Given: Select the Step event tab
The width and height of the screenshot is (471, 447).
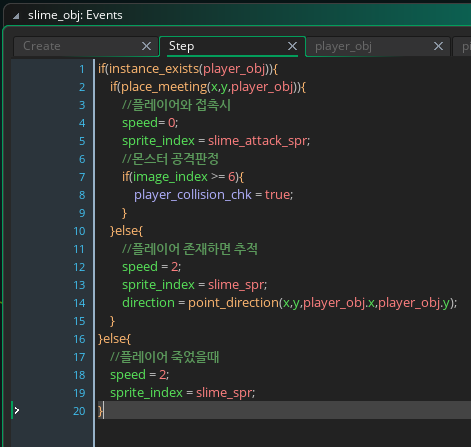Looking at the screenshot, I should point(181,46).
